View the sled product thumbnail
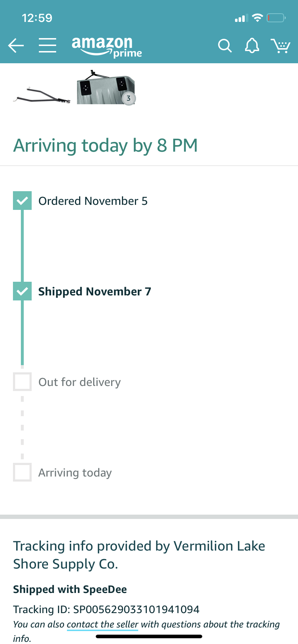Viewport: 298px width, 644px height. (106, 87)
